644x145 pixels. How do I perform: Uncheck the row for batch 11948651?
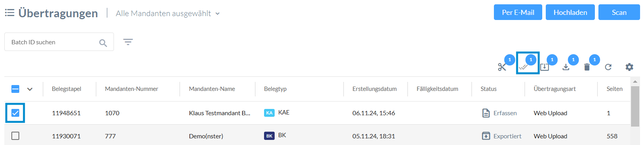click(15, 113)
